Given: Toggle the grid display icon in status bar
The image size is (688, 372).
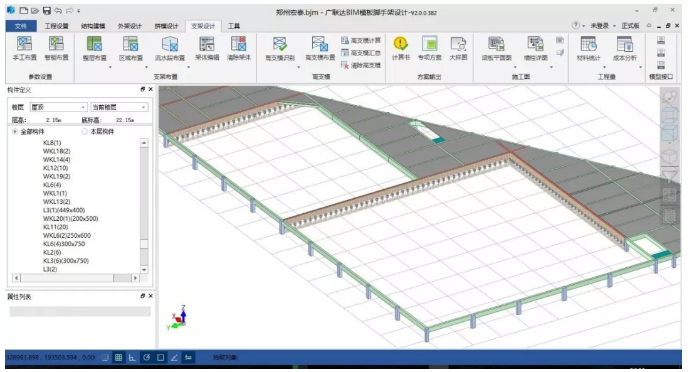Looking at the screenshot, I should (118, 358).
